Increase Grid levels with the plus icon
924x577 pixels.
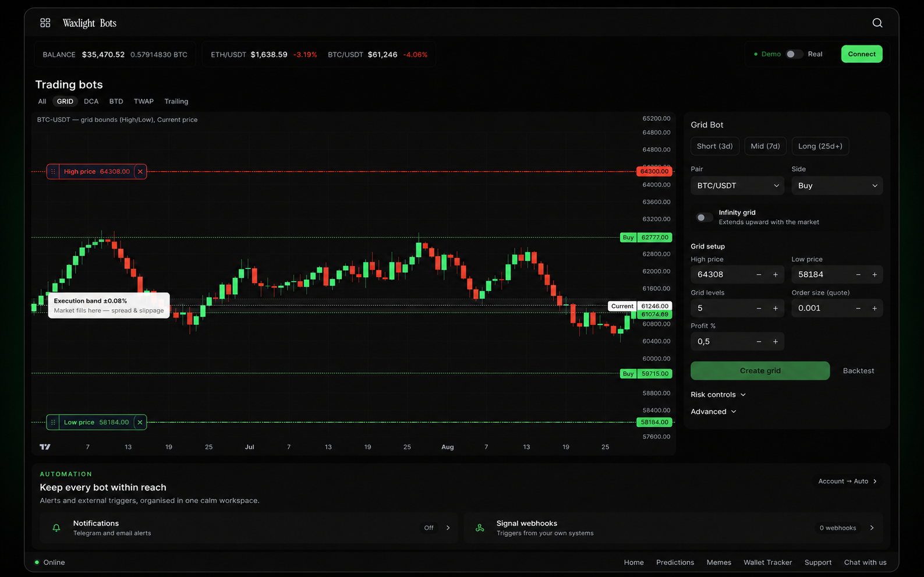775,308
